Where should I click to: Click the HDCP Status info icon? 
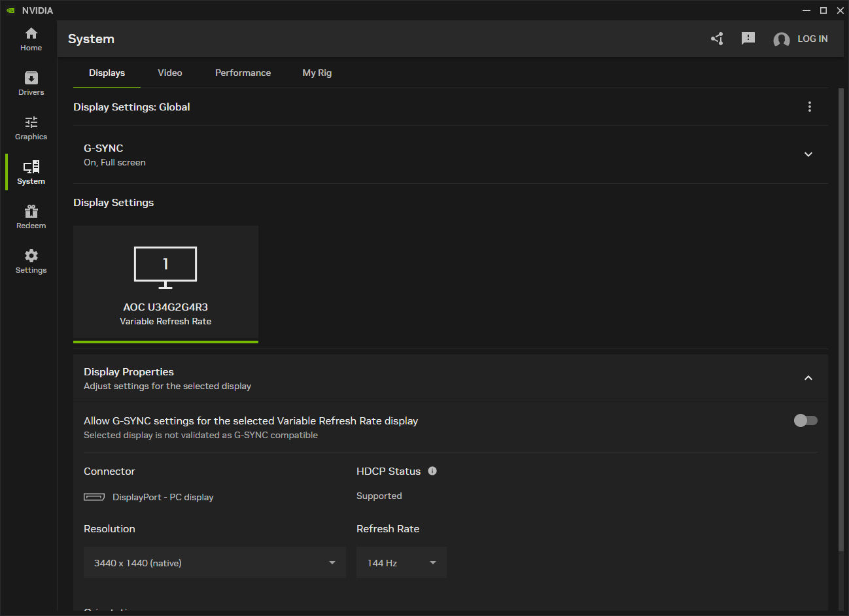point(432,471)
